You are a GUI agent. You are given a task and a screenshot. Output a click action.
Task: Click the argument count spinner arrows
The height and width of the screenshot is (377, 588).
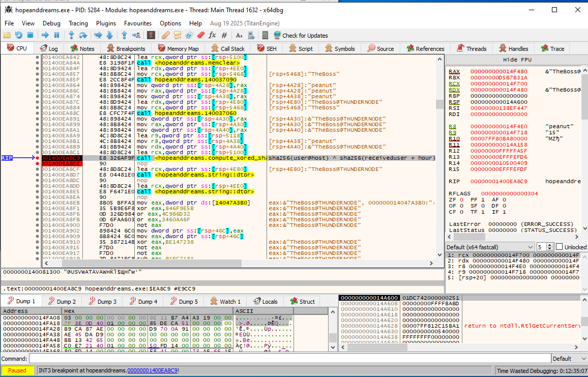tap(550, 247)
